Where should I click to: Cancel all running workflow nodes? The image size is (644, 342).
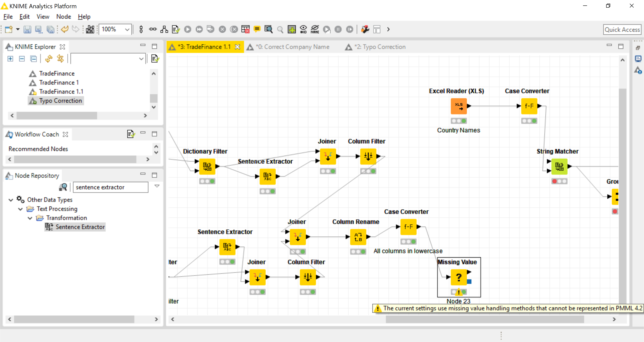(234, 29)
